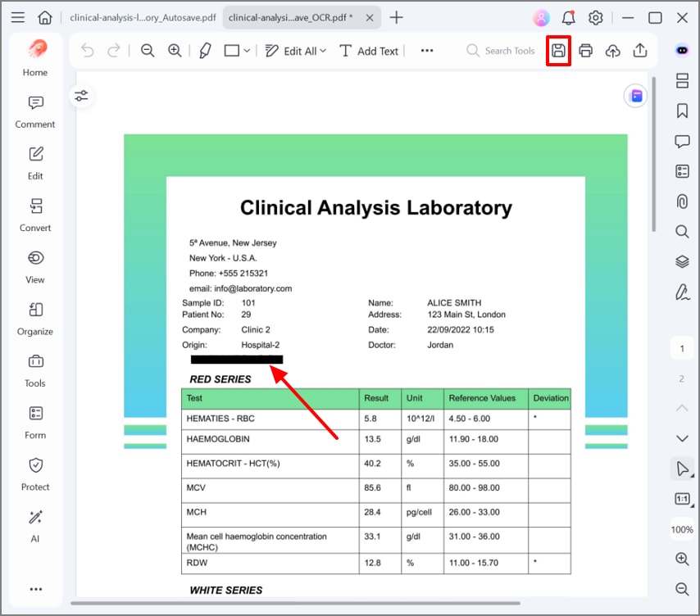700x616 pixels.
Task: Open the Convert tools
Action: pos(35,215)
